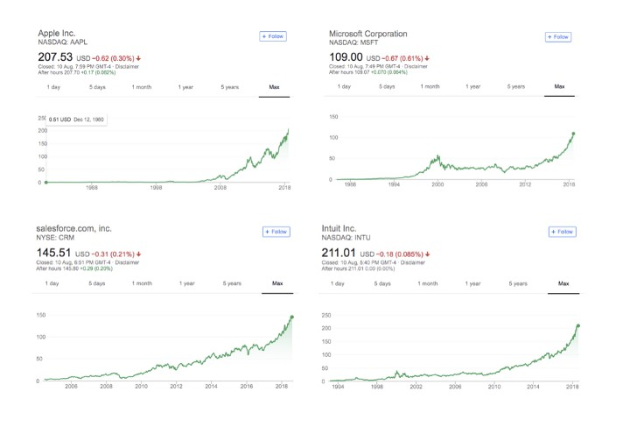The height and width of the screenshot is (424, 629).
Task: Switch Apple chart to 5 years
Action: (x=230, y=87)
